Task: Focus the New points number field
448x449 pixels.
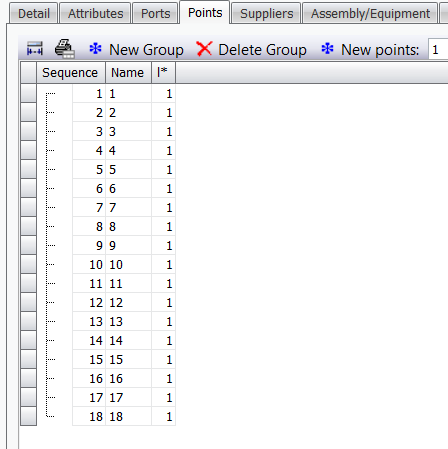Action: [438, 50]
